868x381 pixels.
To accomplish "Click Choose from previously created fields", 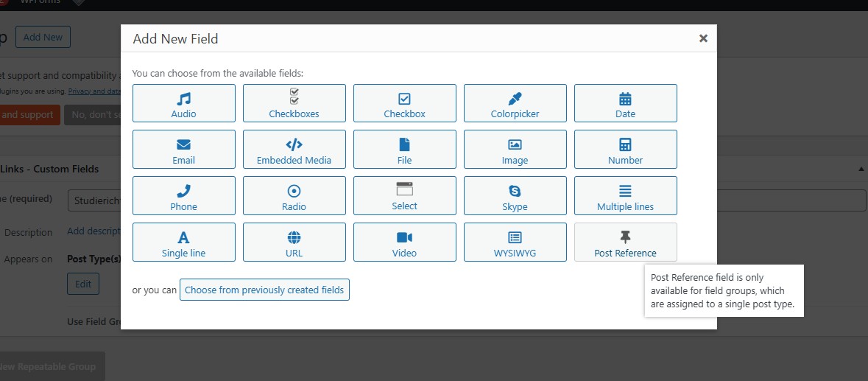I will click(x=264, y=290).
